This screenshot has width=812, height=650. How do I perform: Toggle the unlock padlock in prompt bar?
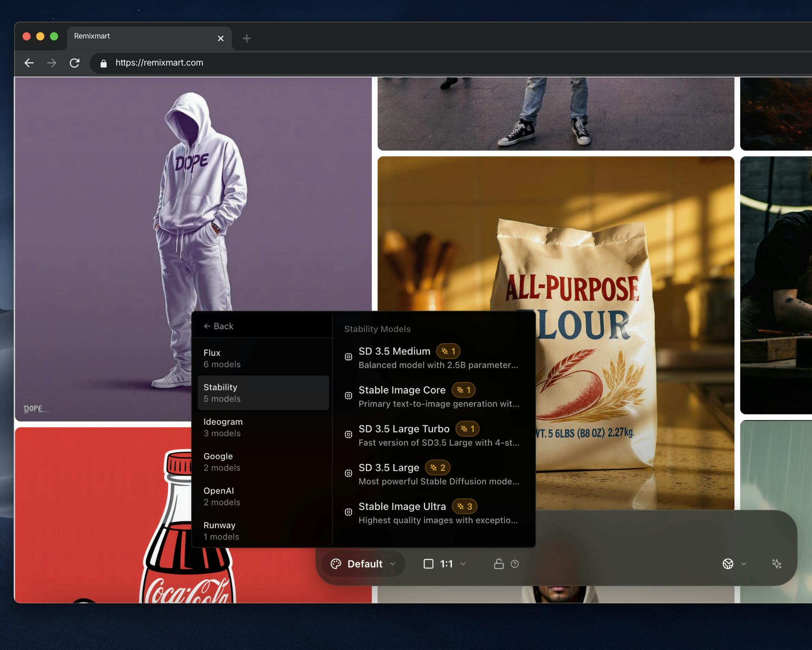[x=499, y=564]
